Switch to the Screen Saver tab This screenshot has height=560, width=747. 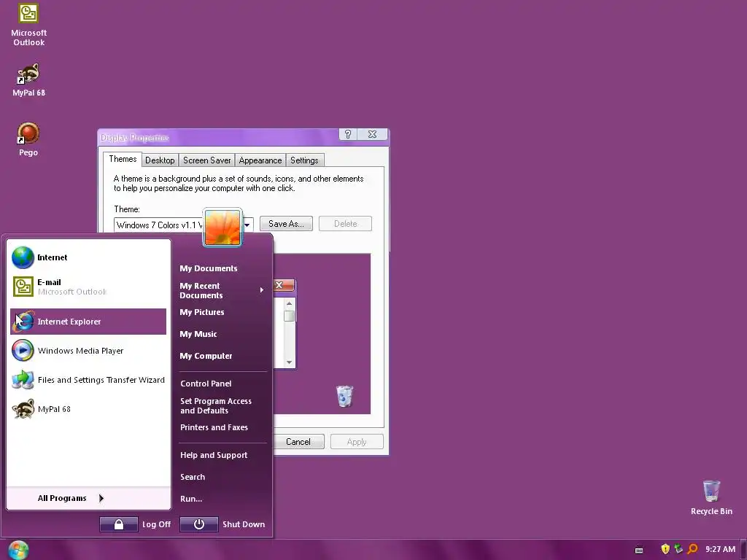(206, 160)
